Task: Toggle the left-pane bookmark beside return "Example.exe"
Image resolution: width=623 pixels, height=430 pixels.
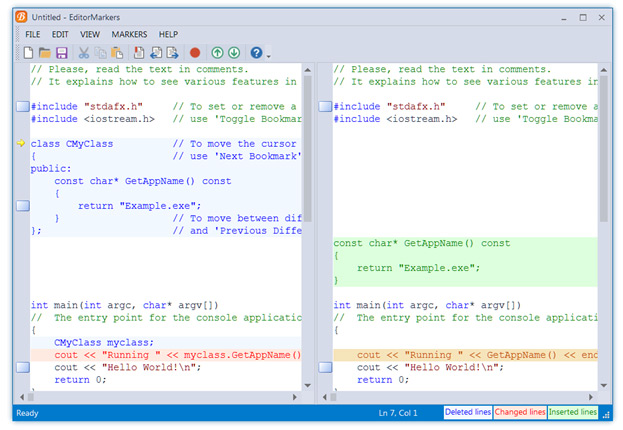Action: [x=22, y=205]
